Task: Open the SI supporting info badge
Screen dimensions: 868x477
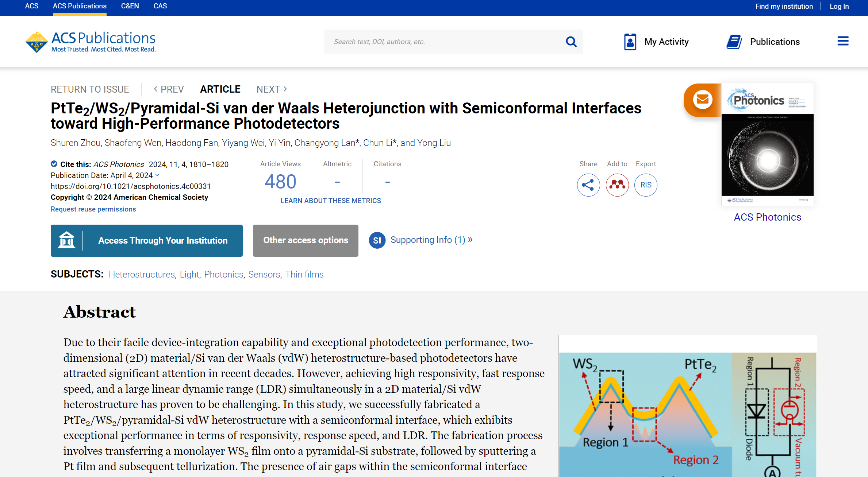Action: click(377, 240)
